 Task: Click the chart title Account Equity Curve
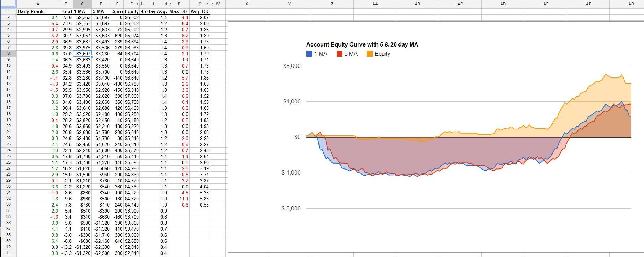362,45
